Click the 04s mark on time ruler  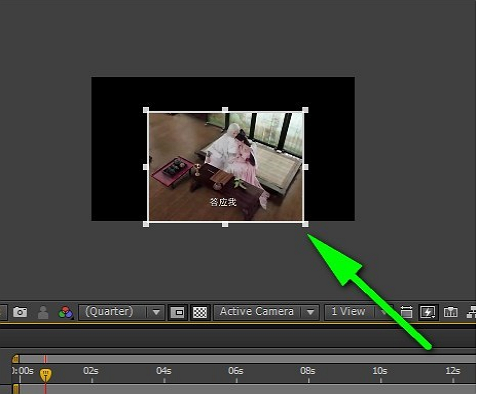point(164,371)
